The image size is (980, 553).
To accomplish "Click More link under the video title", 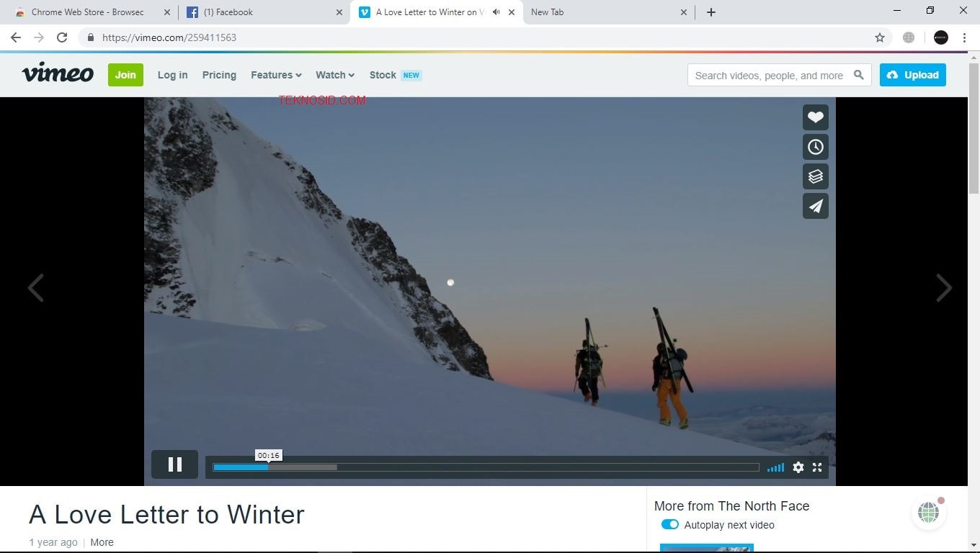I will pyautogui.click(x=102, y=542).
